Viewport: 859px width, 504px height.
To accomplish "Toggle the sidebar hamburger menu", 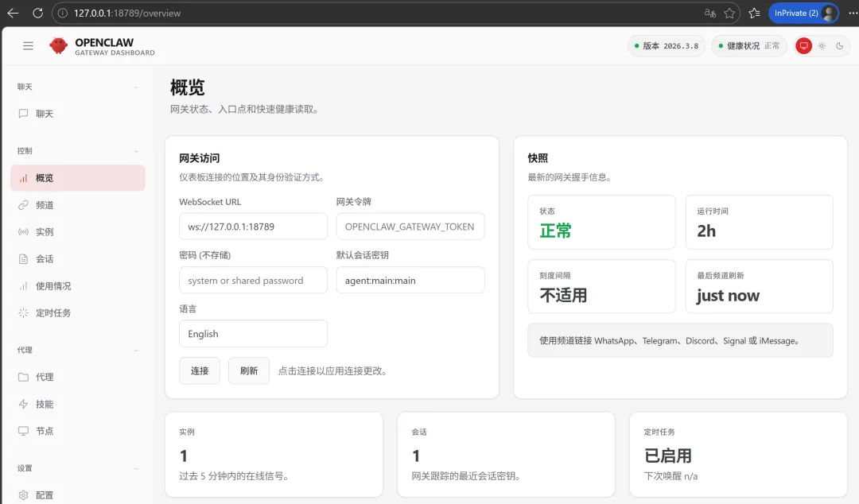I will [28, 46].
